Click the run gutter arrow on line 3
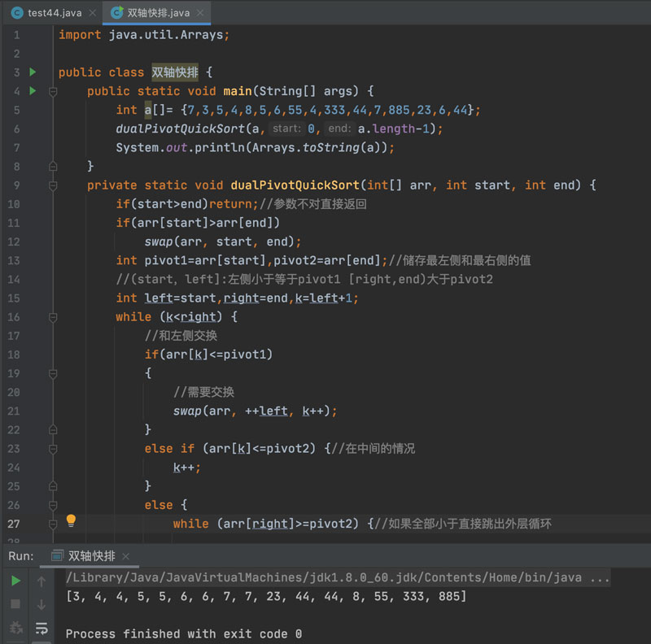This screenshot has height=644, width=651. click(x=33, y=72)
